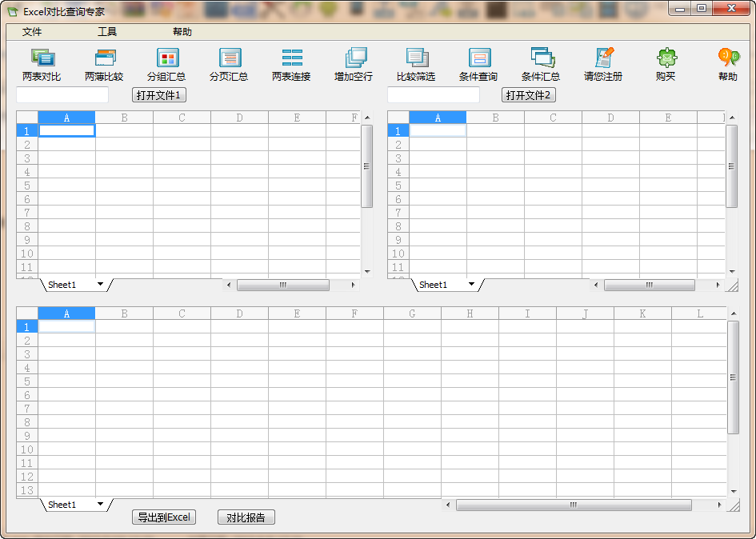Click the right arrow of file 2 grid scrollbar
Image resolution: width=756 pixels, height=539 pixels.
[x=718, y=285]
